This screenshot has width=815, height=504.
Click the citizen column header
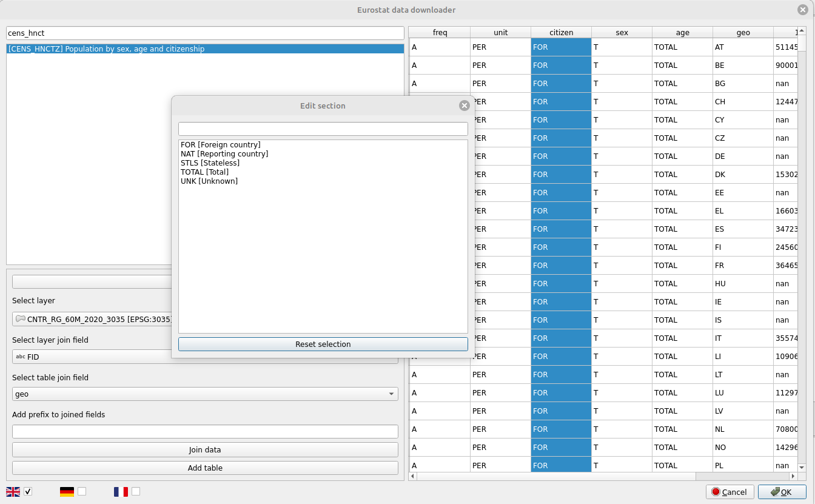[x=561, y=33]
